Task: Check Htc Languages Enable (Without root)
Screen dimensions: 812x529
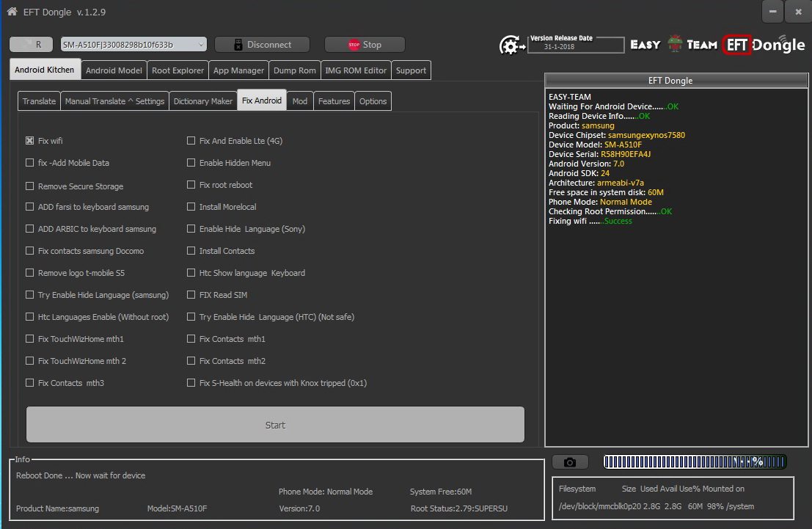Action: tap(29, 316)
